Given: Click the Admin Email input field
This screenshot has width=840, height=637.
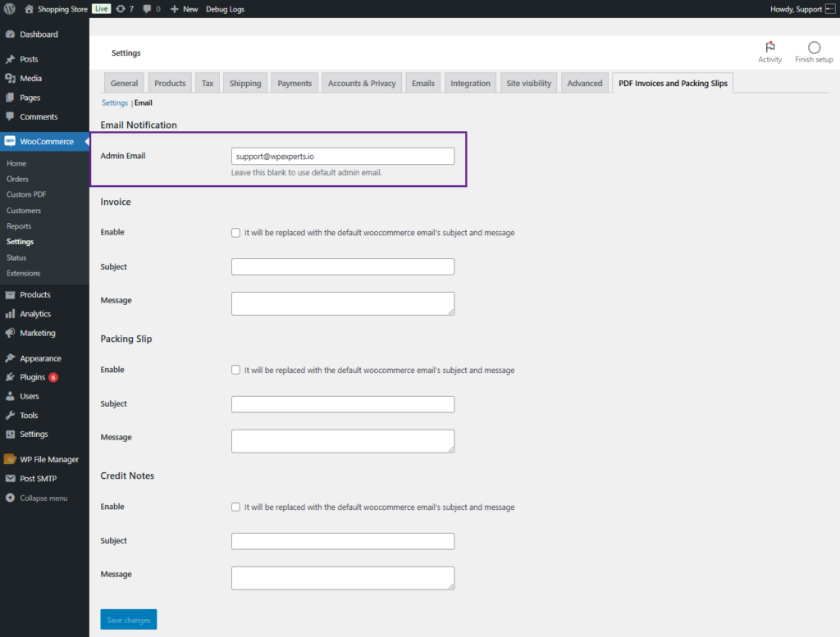Looking at the screenshot, I should click(x=343, y=157).
